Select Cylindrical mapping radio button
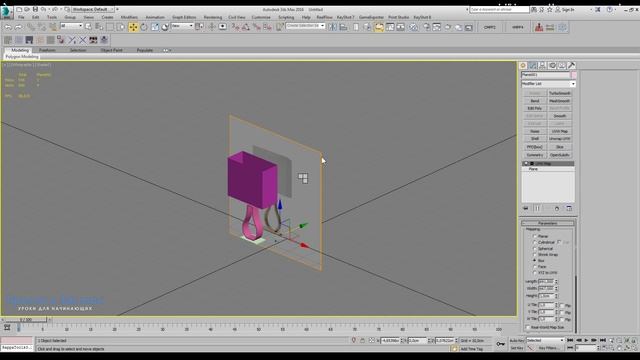 pos(535,242)
